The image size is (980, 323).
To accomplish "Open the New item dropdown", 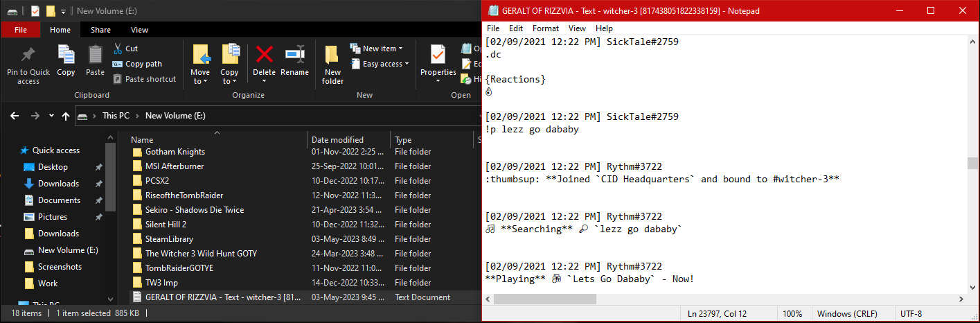I will 377,49.
